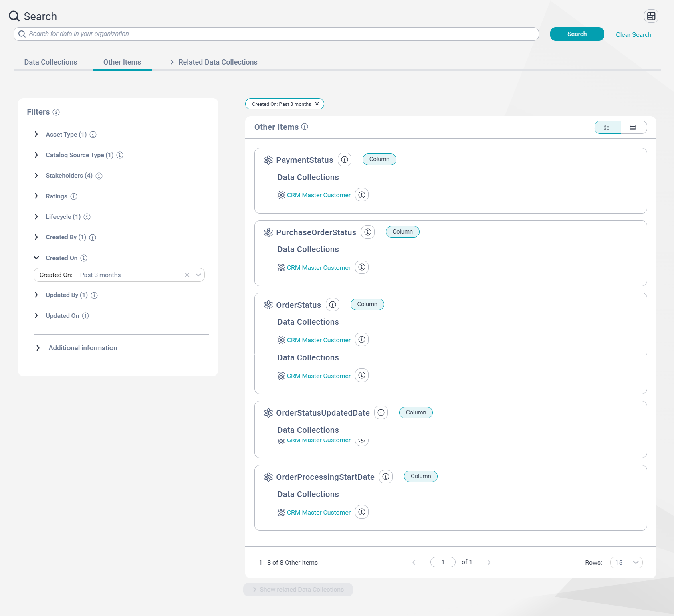Remove Created On Past 3 months chip
Viewport: 674px width, 616px height.
[317, 104]
